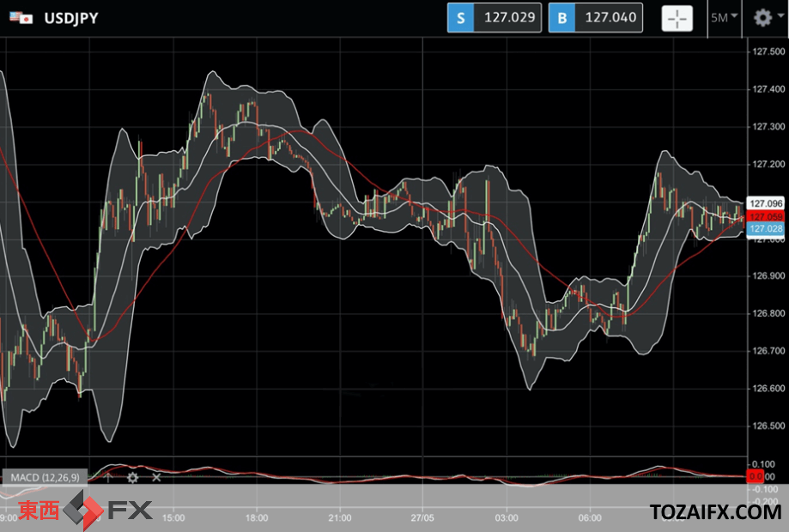The width and height of the screenshot is (789, 532).
Task: Open chart settings gear menu
Action: (x=762, y=18)
